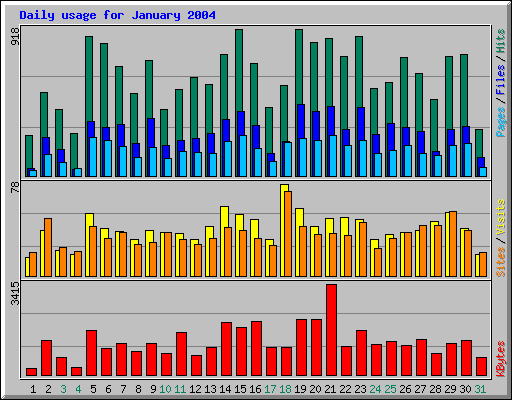512x400 pixels.
Task: Select day label "6" on the x-axis
Action: 108,389
